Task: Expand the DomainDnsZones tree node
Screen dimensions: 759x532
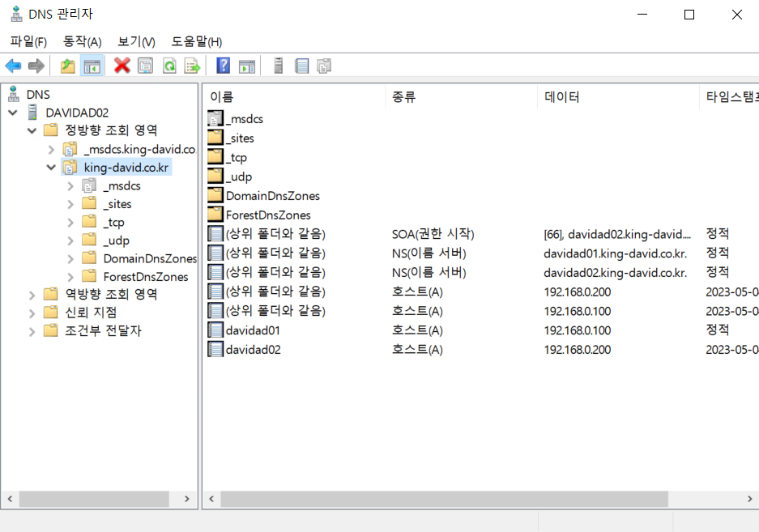Action: pyautogui.click(x=70, y=259)
